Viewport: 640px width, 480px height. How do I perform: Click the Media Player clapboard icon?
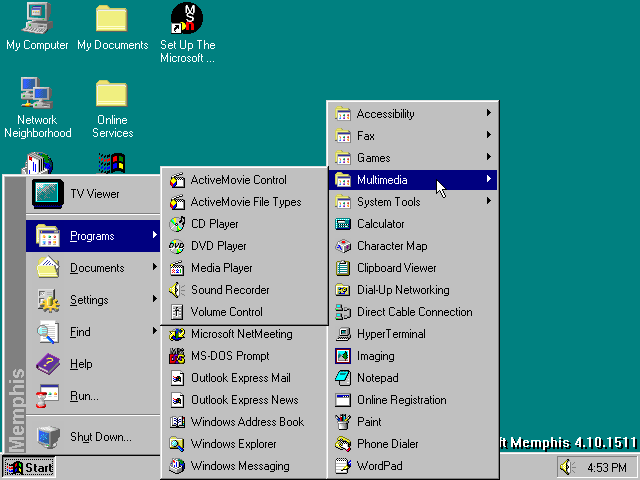click(x=177, y=268)
